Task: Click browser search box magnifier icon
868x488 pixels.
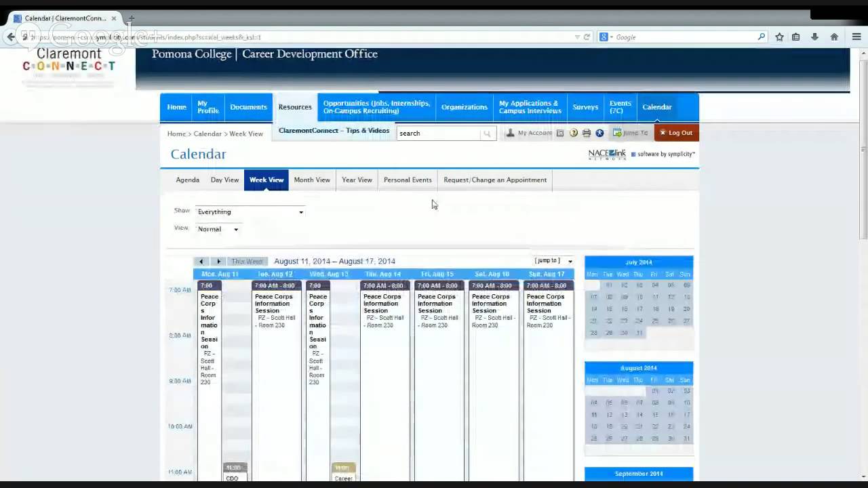Action: coord(762,37)
